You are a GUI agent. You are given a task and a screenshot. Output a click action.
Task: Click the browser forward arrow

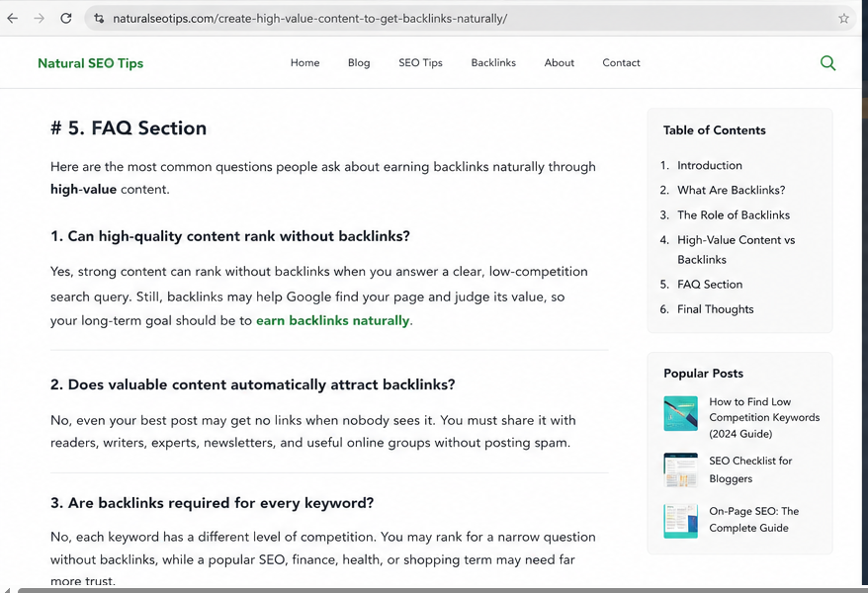pyautogui.click(x=39, y=18)
